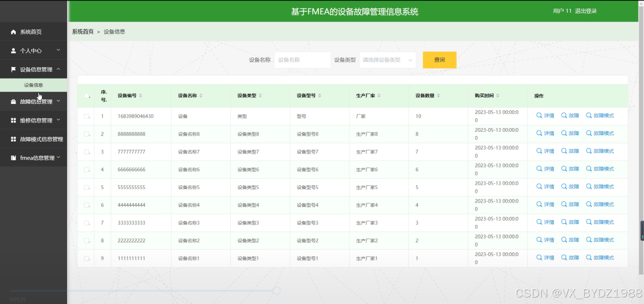
Task: Toggle the select-all checkbox in table header
Action: (x=87, y=96)
